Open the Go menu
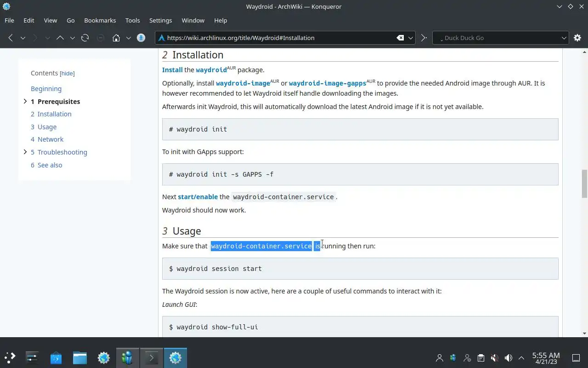The height and width of the screenshot is (368, 588). pos(71,20)
